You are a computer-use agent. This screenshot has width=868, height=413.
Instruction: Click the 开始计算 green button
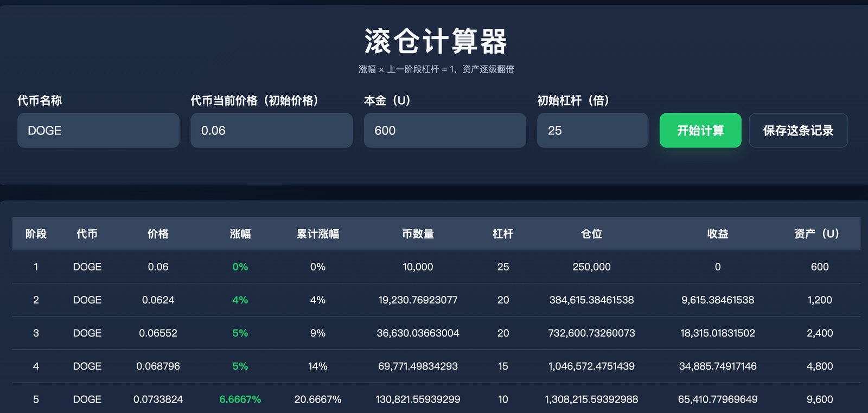tap(700, 130)
